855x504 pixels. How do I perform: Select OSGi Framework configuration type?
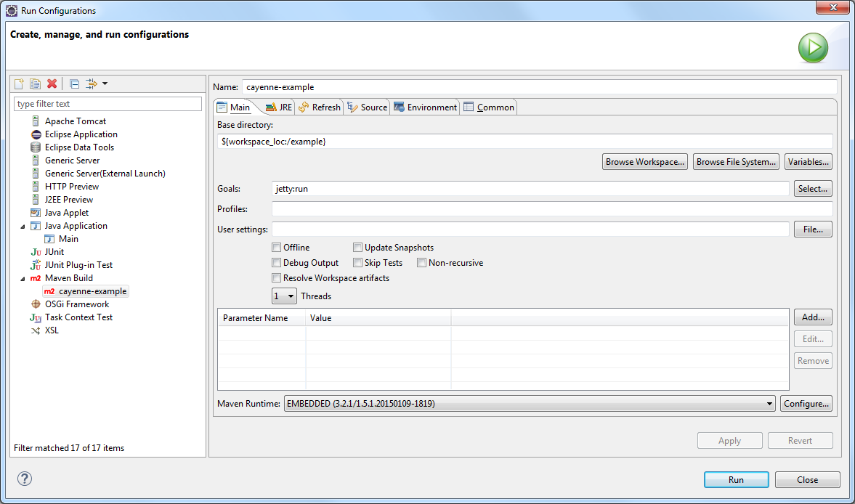tap(77, 304)
